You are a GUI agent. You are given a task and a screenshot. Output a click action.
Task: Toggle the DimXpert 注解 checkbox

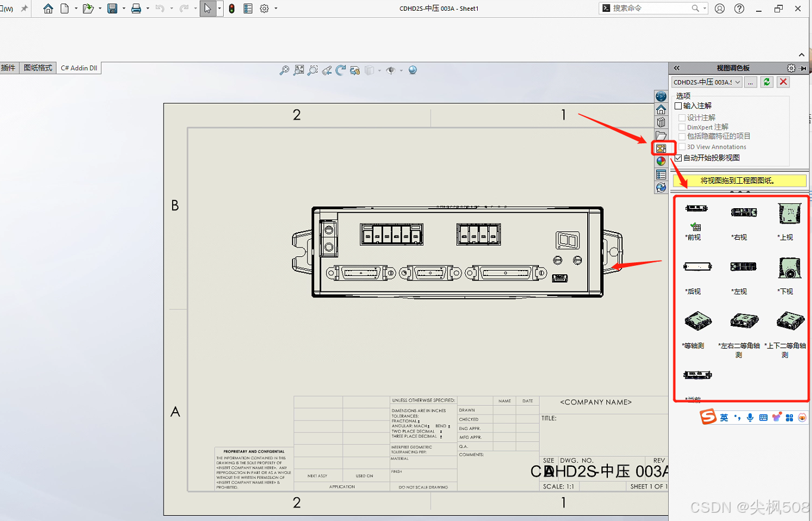(x=682, y=127)
